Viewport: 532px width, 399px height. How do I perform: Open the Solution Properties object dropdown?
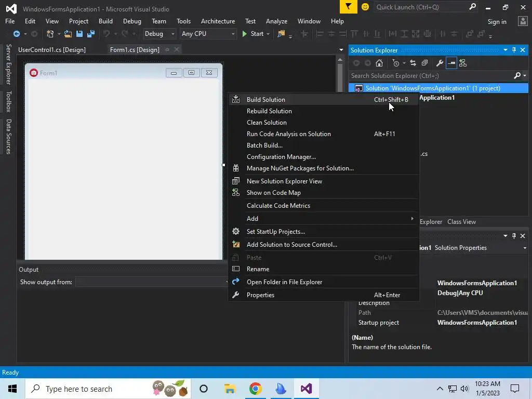pos(525,248)
